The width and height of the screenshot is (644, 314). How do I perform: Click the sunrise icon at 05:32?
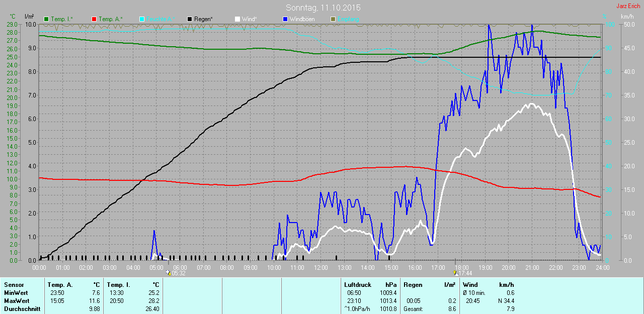click(169, 273)
